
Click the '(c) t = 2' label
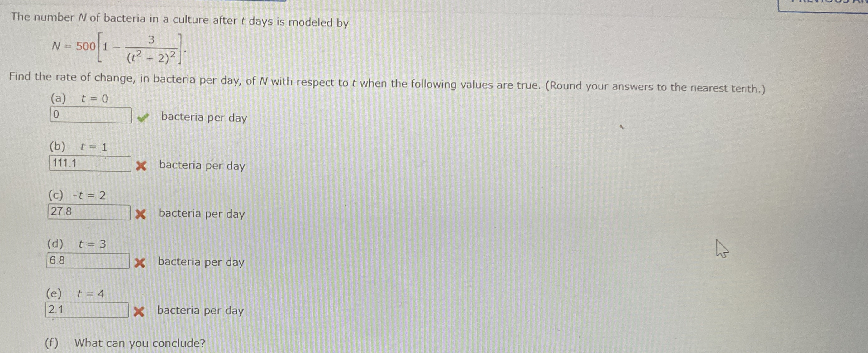(x=77, y=195)
